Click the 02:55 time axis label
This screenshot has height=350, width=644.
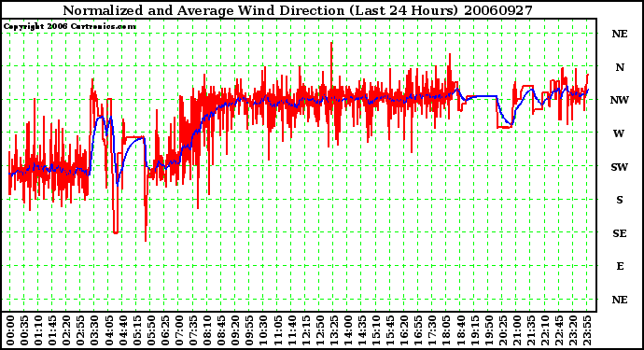[80, 330]
